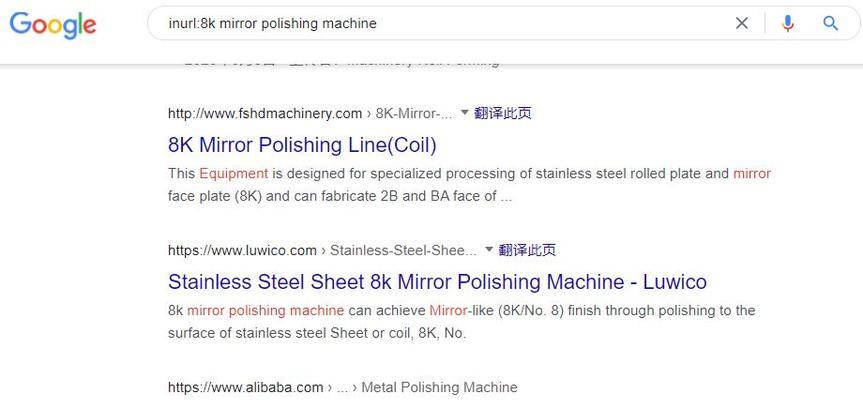Expand dropdown arrow beside fshdmachinery URL
Image resolution: width=863 pixels, height=400 pixels.
tap(464, 112)
